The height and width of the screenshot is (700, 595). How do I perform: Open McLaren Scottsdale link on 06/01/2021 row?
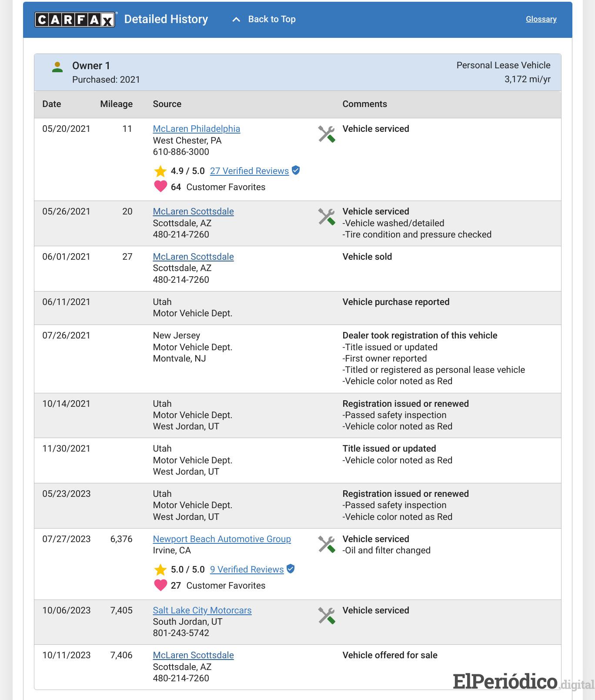point(193,257)
